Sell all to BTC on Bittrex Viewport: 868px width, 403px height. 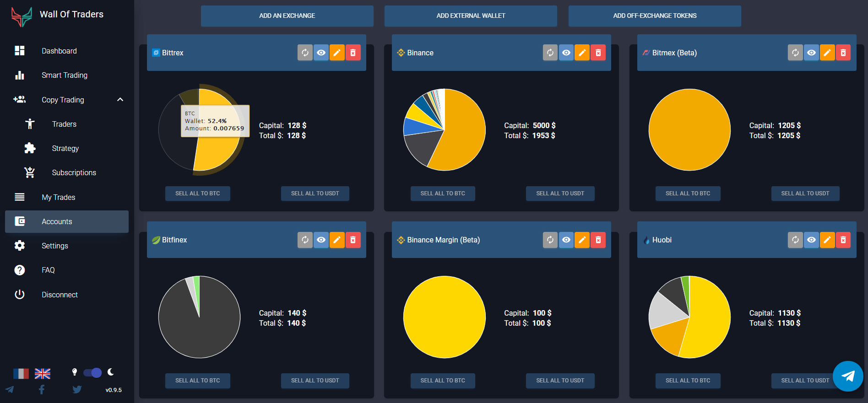pyautogui.click(x=198, y=193)
